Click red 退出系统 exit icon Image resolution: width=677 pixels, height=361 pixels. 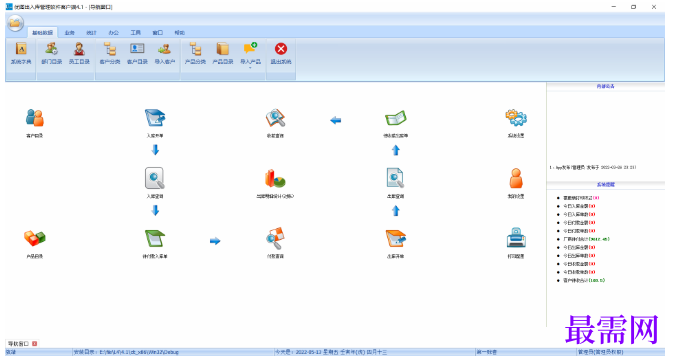coord(281,54)
